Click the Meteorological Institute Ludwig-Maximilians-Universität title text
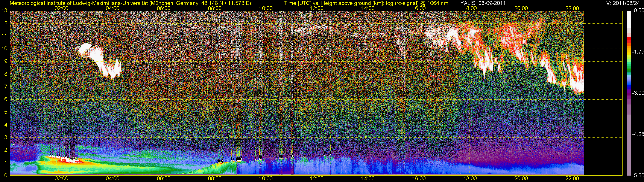This screenshot has width=644, height=182. [x=131, y=3]
